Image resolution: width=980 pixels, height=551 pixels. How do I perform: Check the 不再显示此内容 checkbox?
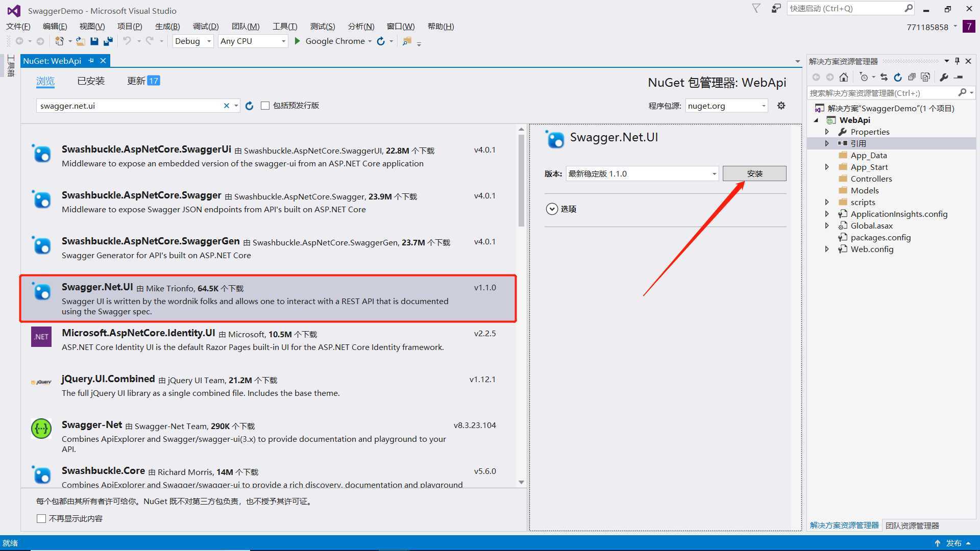tap(41, 519)
